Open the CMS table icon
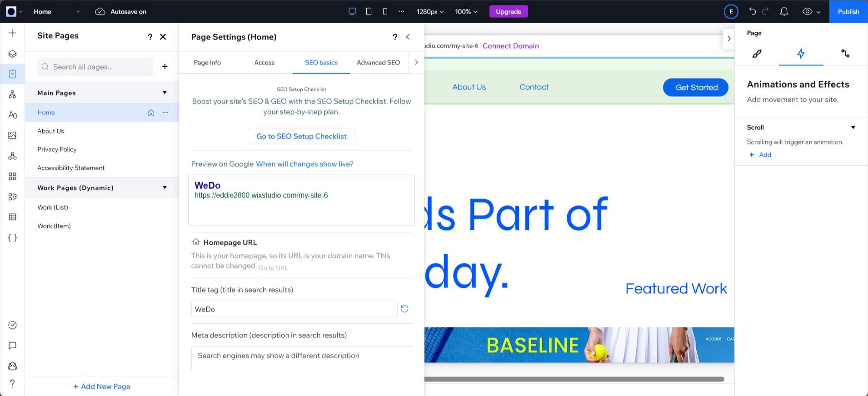Image resolution: width=868 pixels, height=396 pixels. point(12,217)
